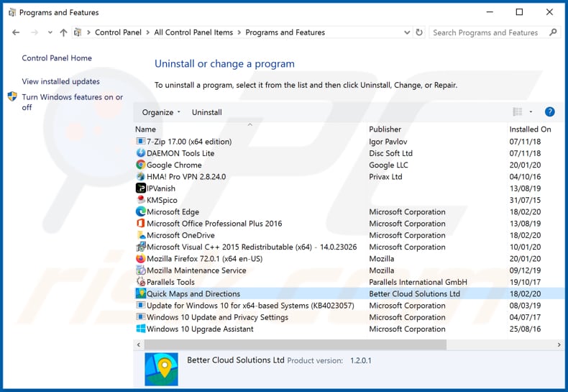Click the Visual C++ Redistributable icon

[x=140, y=247]
